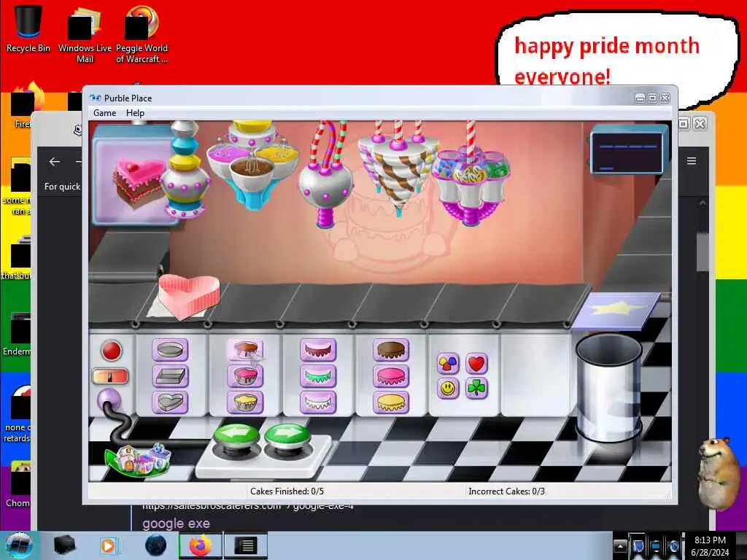Choose the chocolate cake batter button
Viewport: 747px width, 560px height.
click(x=245, y=350)
